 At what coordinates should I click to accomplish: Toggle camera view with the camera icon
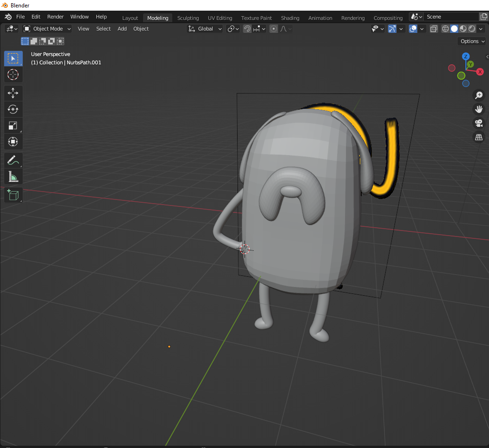479,123
